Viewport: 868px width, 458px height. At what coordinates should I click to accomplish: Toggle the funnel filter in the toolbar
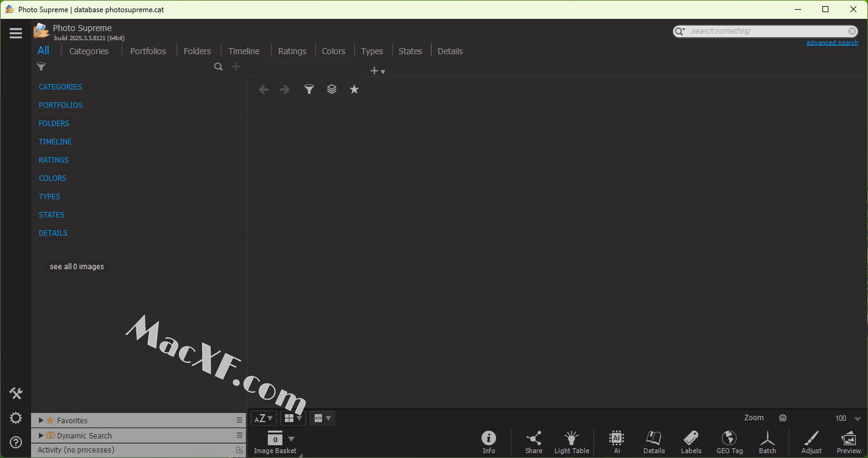pos(309,90)
